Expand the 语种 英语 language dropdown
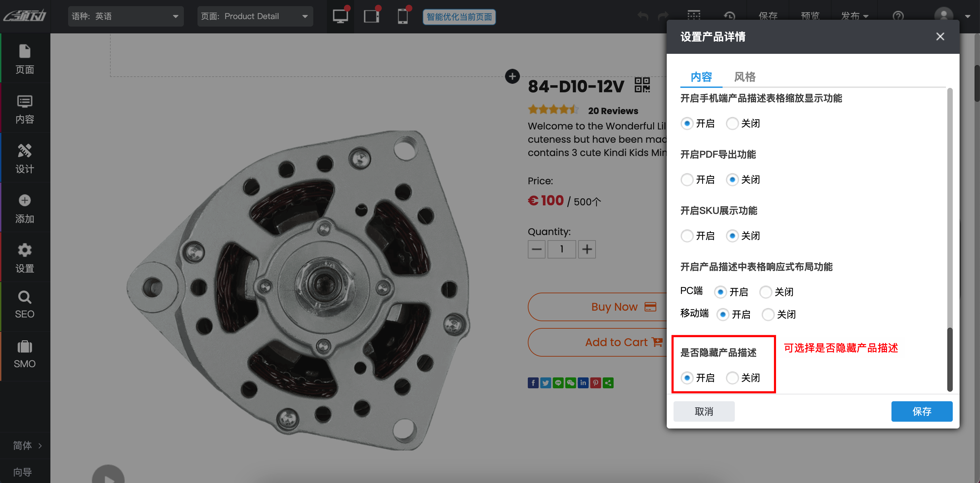Viewport: 980px width, 483px height. (x=126, y=16)
